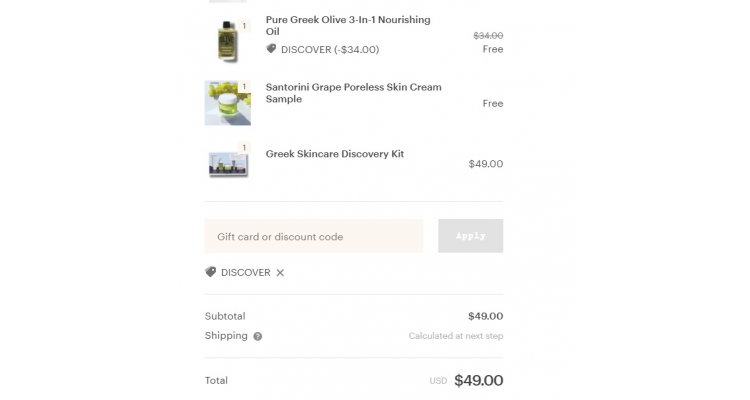Click the Calculated at next step shipping text

pyautogui.click(x=456, y=336)
